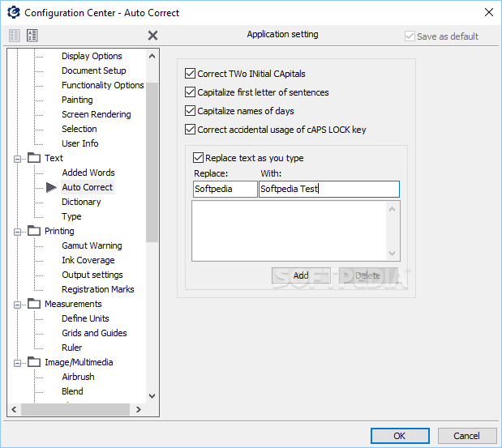This screenshot has height=448, width=502.
Task: Click the Add button
Action: pyautogui.click(x=301, y=275)
